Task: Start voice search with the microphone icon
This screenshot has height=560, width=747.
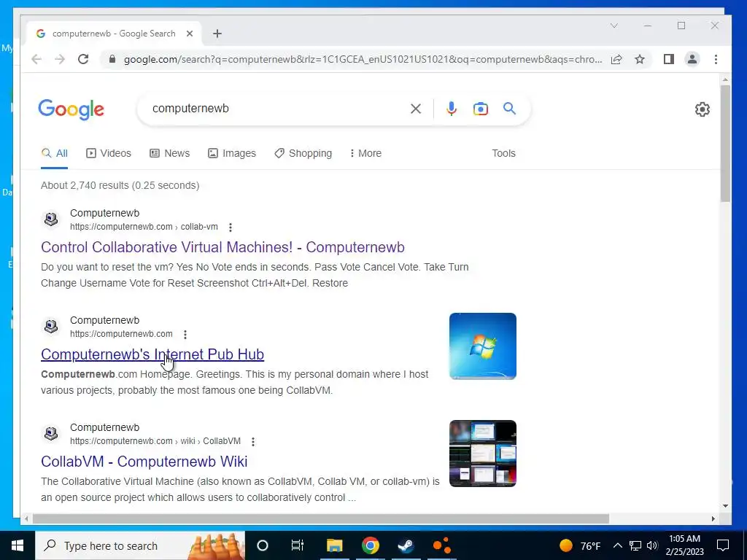Action: coord(451,109)
